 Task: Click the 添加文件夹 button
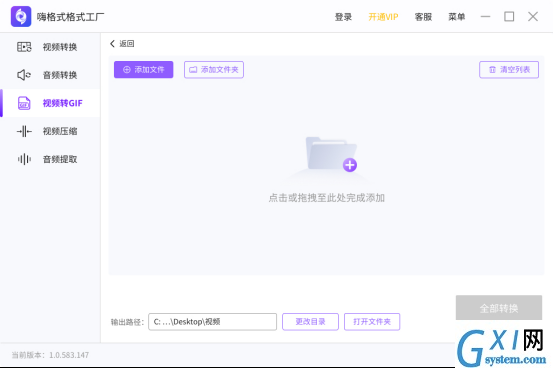coord(214,70)
